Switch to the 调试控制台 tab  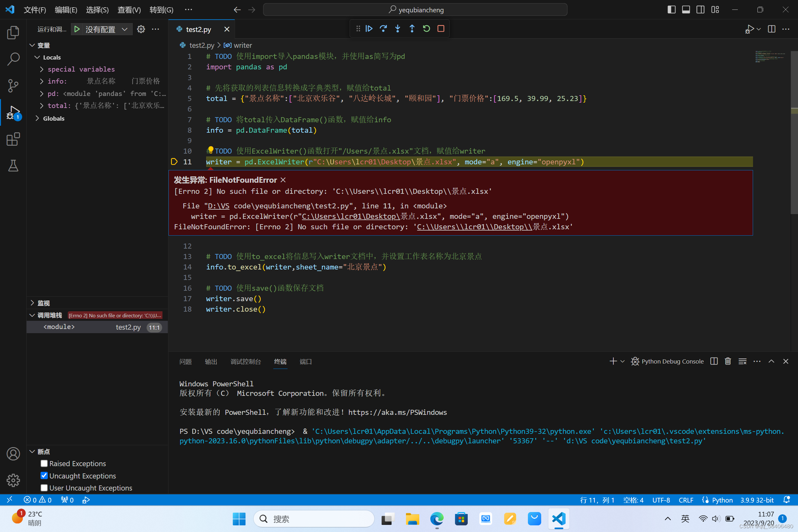pyautogui.click(x=246, y=362)
